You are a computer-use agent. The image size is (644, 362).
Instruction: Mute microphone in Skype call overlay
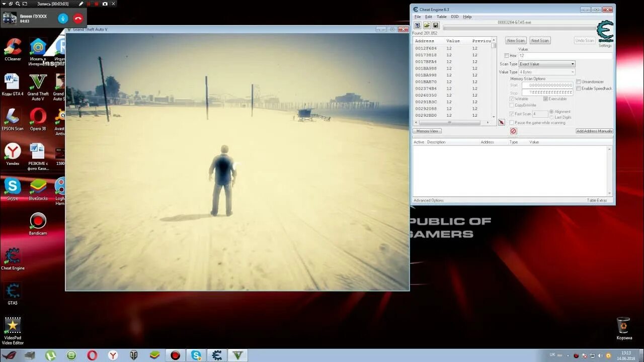click(x=63, y=19)
